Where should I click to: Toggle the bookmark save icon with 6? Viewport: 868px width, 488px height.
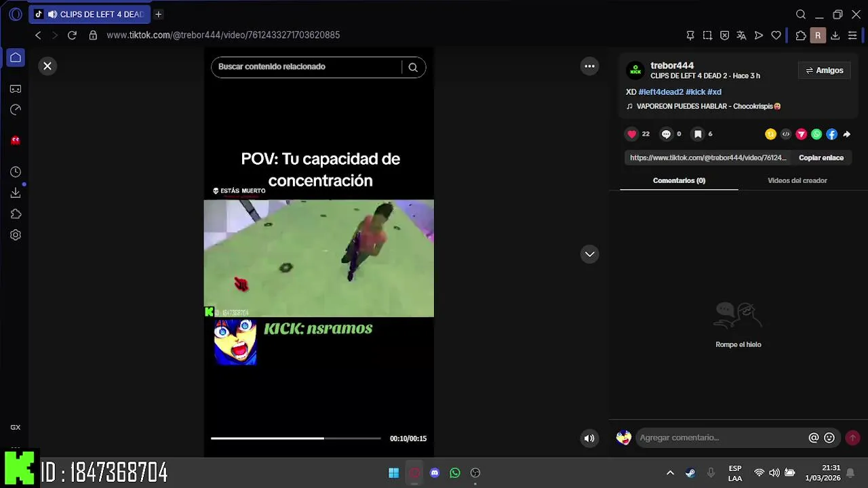[698, 134]
